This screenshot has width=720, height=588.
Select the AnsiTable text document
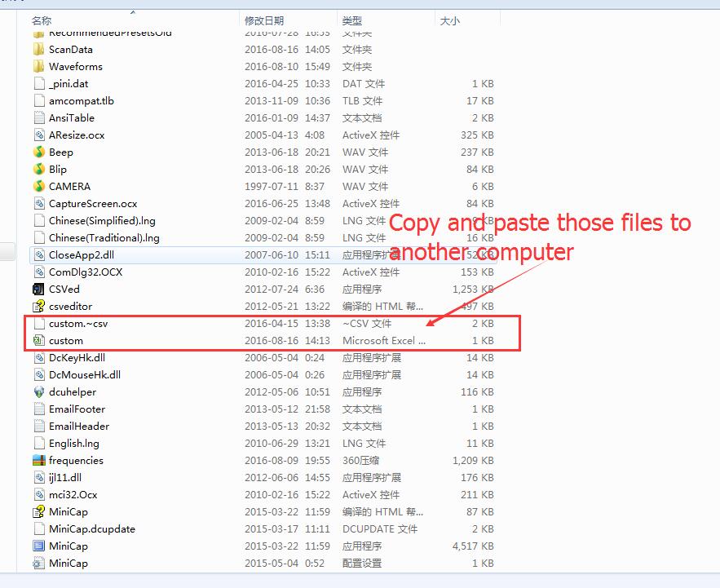tap(71, 117)
